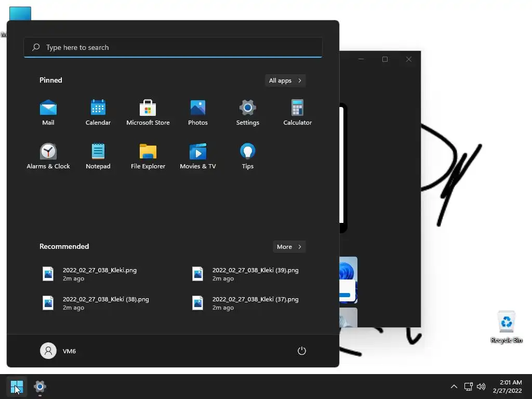This screenshot has height=399, width=532.
Task: Open the VM6 user account menu
Action: (58, 351)
